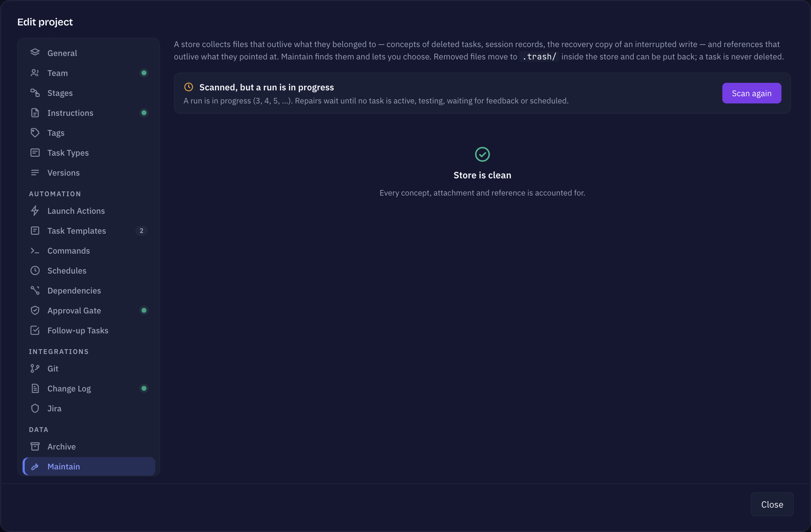Open the Change Log section
This screenshot has height=532, width=811.
coord(89,388)
